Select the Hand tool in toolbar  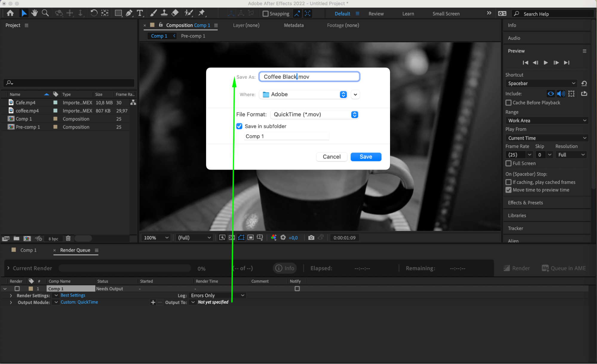(x=34, y=13)
